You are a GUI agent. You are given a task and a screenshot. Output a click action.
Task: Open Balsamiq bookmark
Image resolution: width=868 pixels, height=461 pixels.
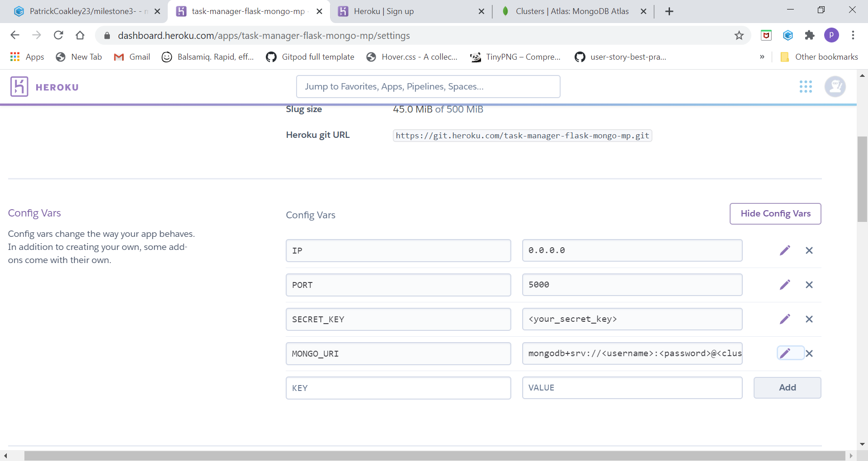(208, 57)
